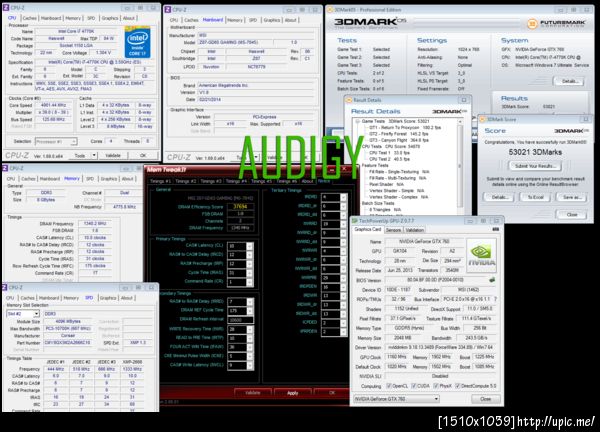Click the TechPowerUp GPU-Z title bar icon
Screen dimensions: 600x432
355,221
